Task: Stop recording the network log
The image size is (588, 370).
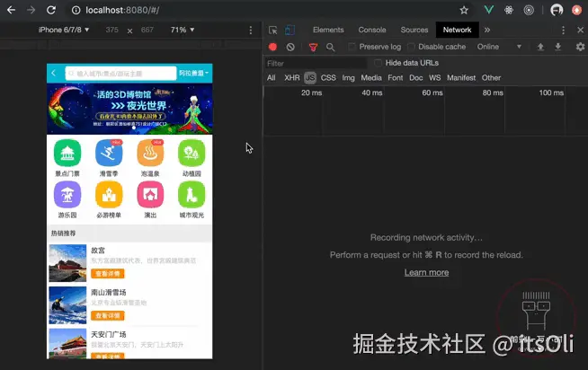Action: coord(272,47)
